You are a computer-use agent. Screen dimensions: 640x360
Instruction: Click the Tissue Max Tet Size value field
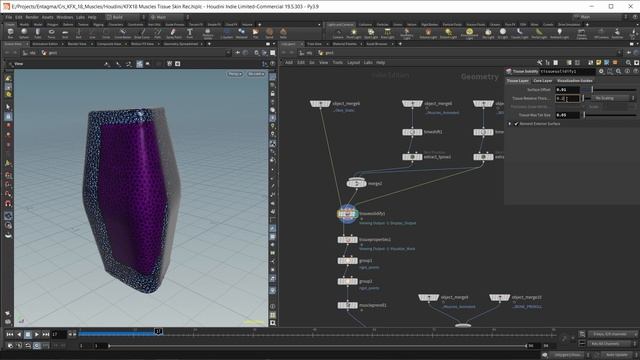click(567, 115)
